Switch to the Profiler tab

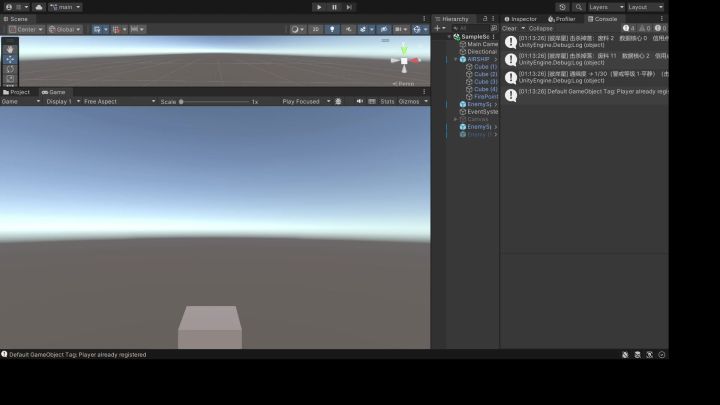[562, 19]
